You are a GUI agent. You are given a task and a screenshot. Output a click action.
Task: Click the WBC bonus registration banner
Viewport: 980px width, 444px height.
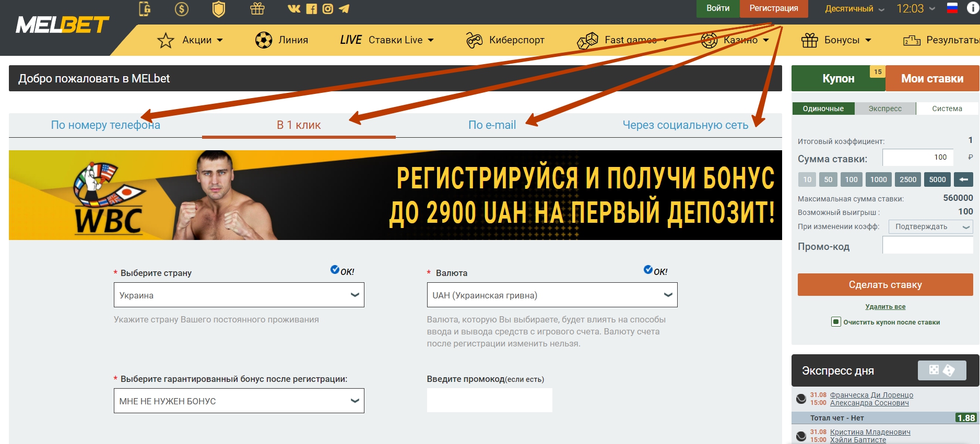click(395, 195)
